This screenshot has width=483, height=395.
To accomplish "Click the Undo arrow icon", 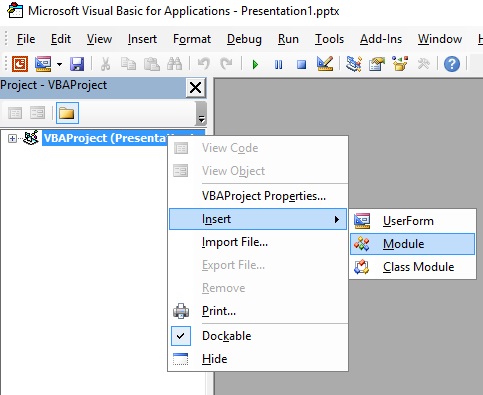I will tap(203, 64).
